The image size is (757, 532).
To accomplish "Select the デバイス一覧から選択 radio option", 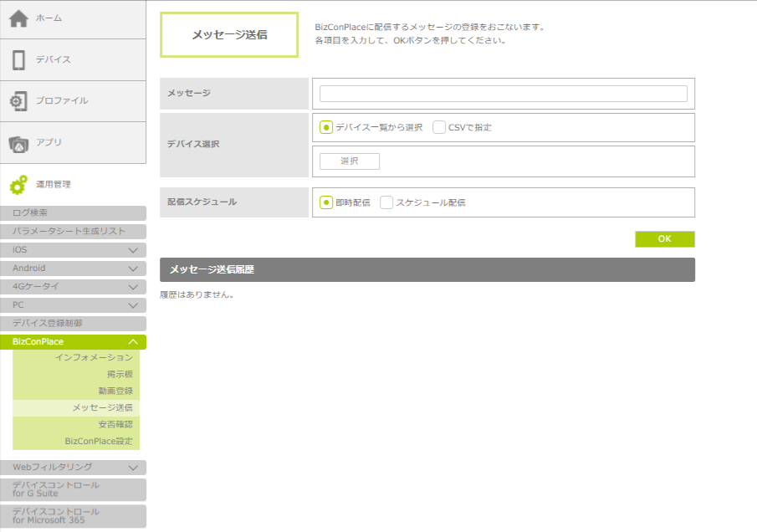I will click(x=326, y=128).
